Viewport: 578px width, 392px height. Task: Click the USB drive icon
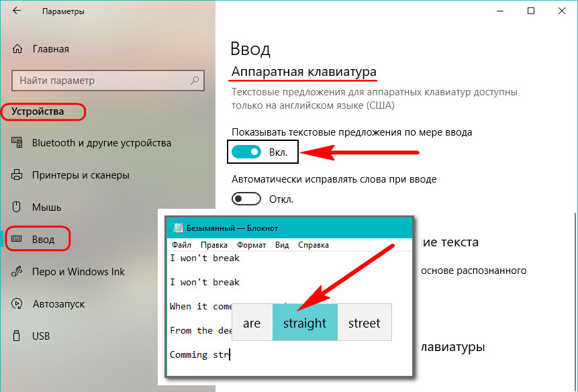click(x=16, y=336)
